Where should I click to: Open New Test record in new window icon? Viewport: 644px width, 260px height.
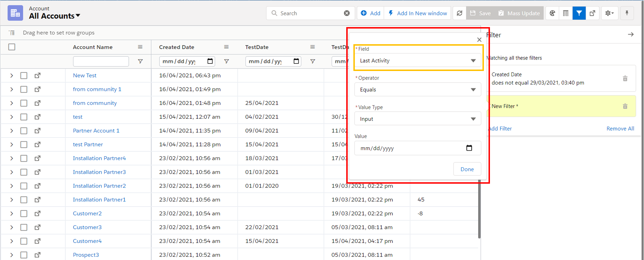tap(37, 75)
